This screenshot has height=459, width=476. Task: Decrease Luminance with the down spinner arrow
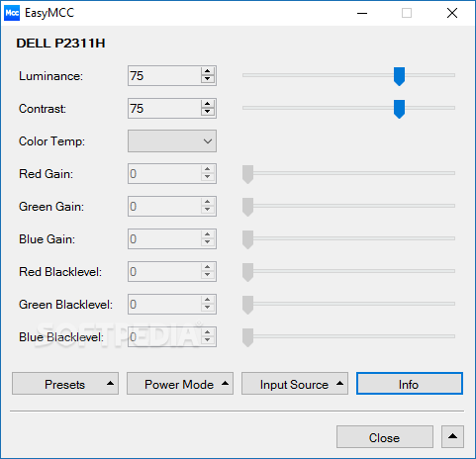click(x=207, y=79)
